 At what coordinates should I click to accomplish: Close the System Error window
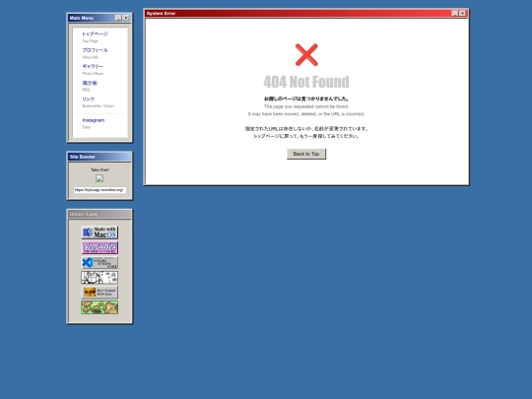pyautogui.click(x=462, y=13)
